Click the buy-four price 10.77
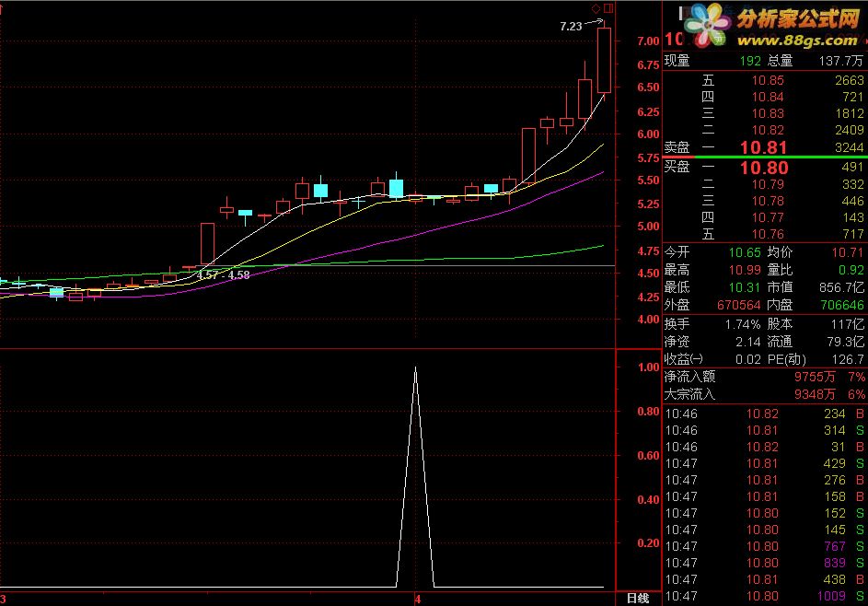 click(768, 217)
